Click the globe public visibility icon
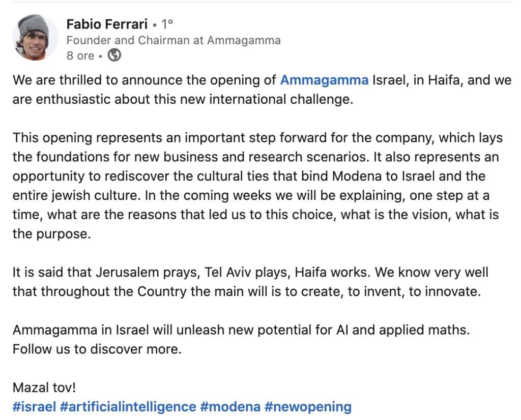 coord(114,55)
